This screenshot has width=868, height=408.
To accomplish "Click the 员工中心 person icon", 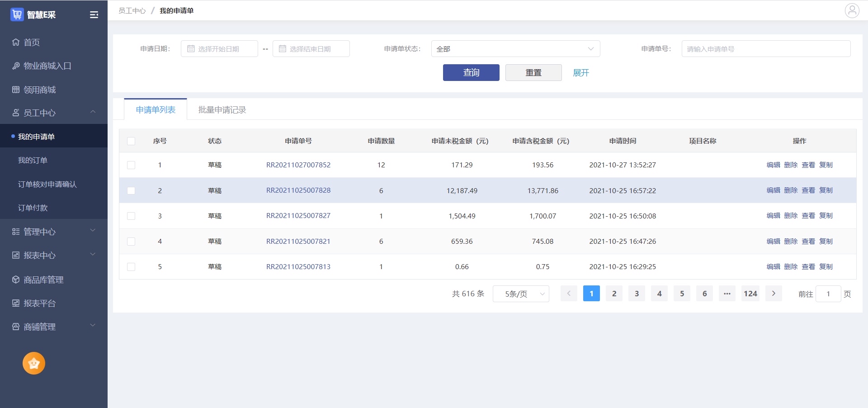I will (x=16, y=113).
